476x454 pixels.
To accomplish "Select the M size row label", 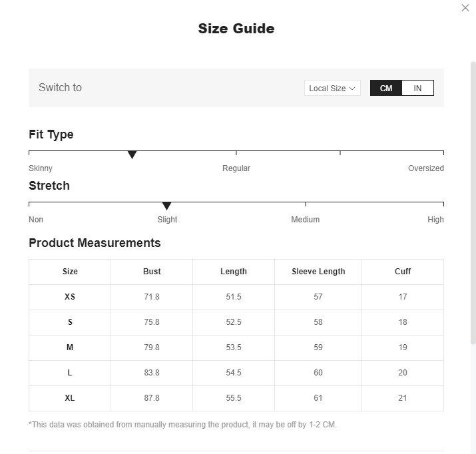I will tap(70, 347).
